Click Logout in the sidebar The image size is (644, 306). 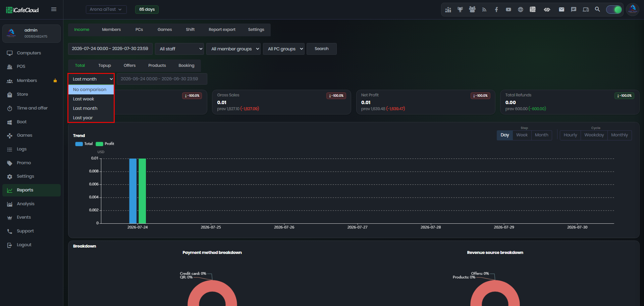point(32,245)
